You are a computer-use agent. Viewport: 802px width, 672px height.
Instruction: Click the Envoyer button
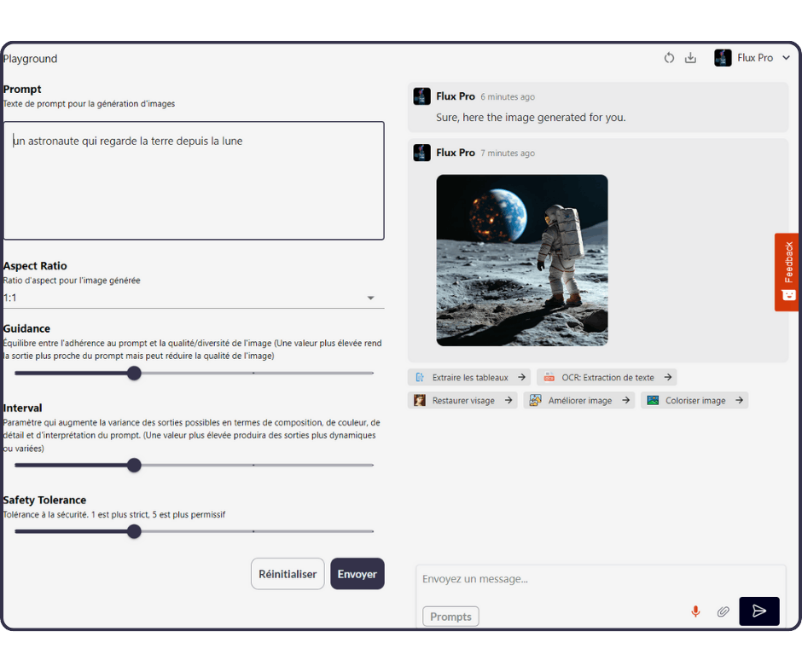[x=357, y=574]
